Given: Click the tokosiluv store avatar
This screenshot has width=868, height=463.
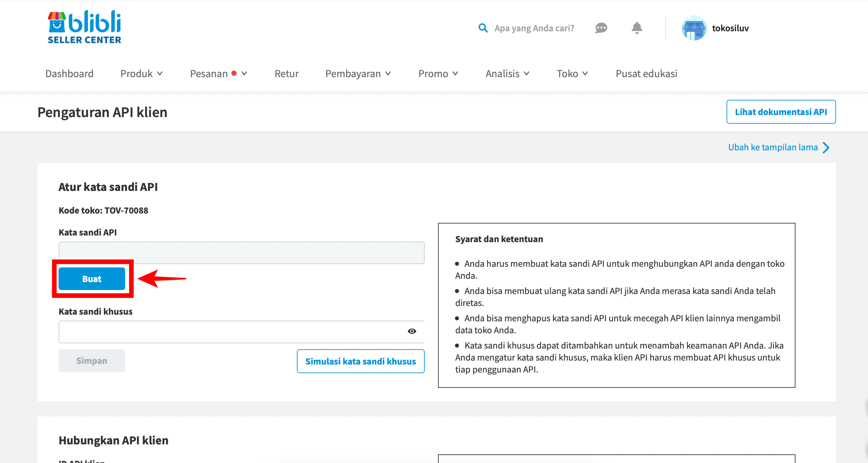Looking at the screenshot, I should (x=694, y=28).
